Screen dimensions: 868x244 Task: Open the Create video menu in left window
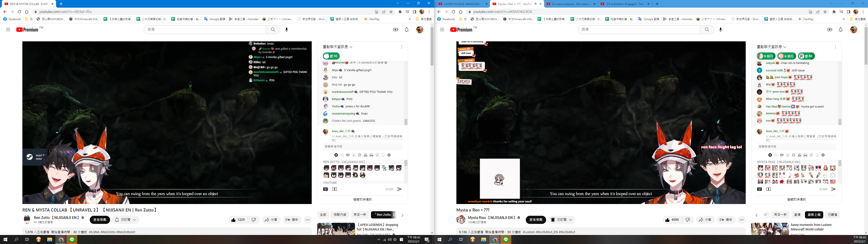[x=396, y=30]
